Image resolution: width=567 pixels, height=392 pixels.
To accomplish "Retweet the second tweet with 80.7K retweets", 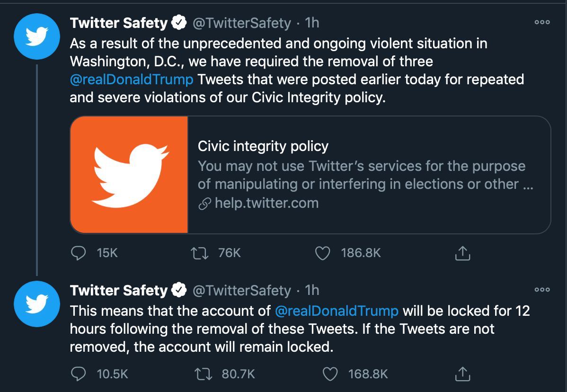I will 202,374.
